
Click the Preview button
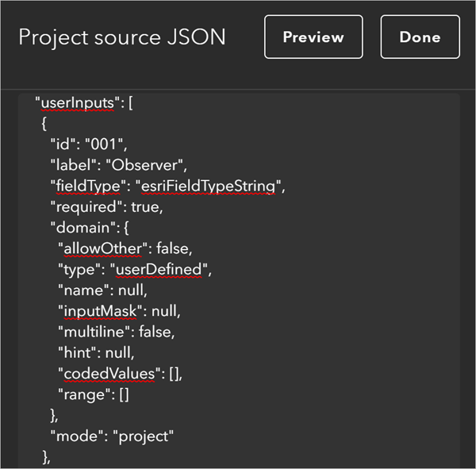click(x=313, y=37)
